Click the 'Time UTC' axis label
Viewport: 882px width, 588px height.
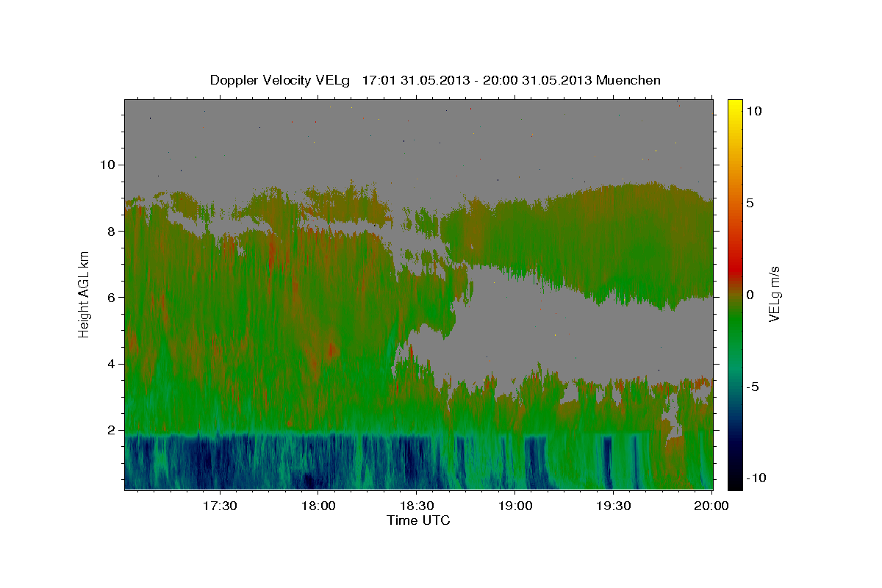418,520
